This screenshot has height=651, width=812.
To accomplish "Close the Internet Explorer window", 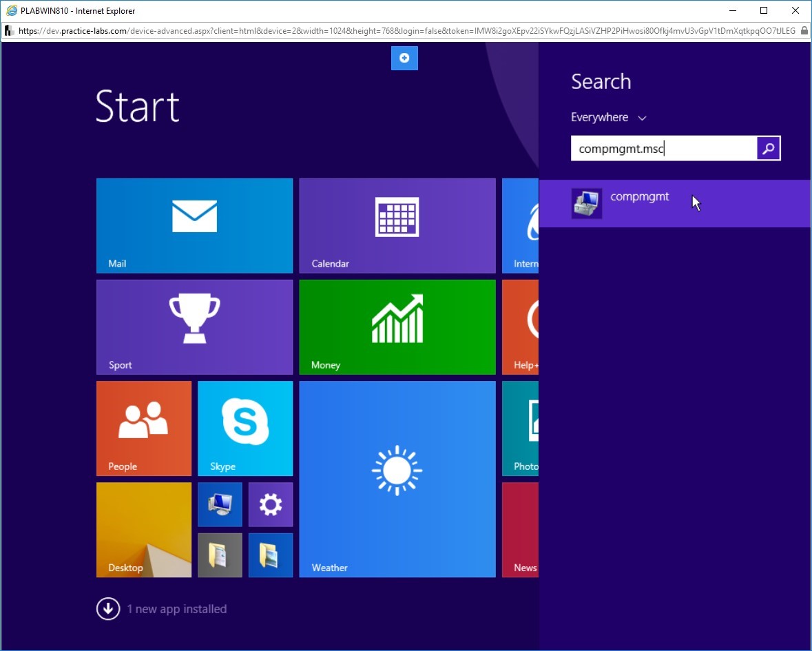I will [795, 10].
